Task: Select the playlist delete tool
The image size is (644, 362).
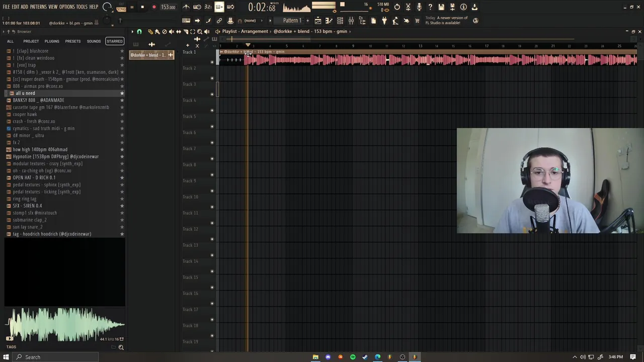Action: [x=164, y=32]
